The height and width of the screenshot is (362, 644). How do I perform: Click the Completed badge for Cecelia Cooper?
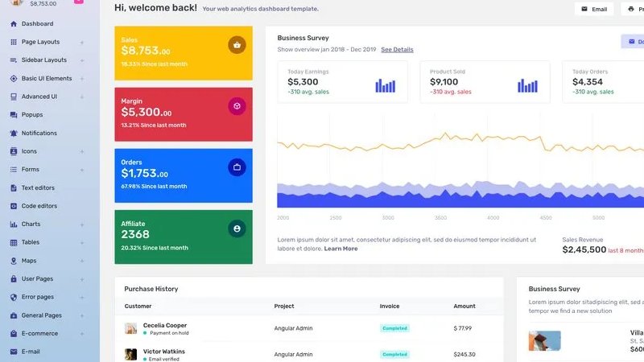(x=394, y=328)
